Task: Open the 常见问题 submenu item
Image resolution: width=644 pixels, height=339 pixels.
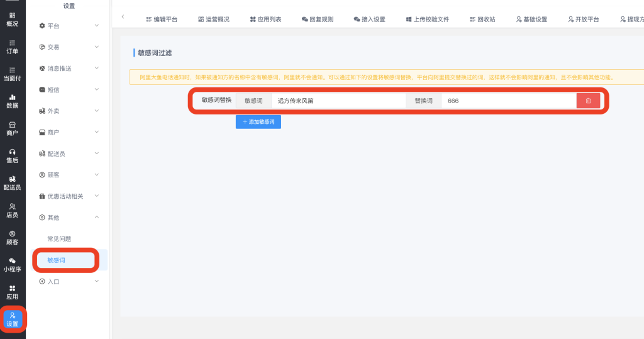Action: 60,239
